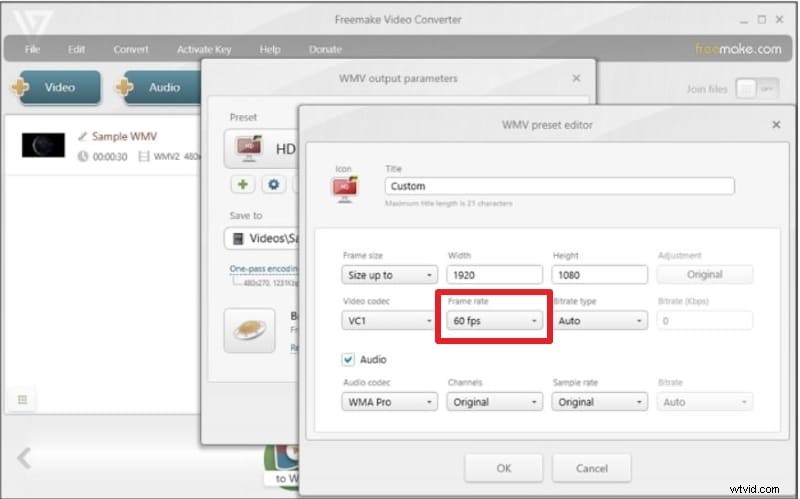The height and width of the screenshot is (499, 800).
Task: Maximize the Freemake Video Converter window
Action: (x=762, y=20)
